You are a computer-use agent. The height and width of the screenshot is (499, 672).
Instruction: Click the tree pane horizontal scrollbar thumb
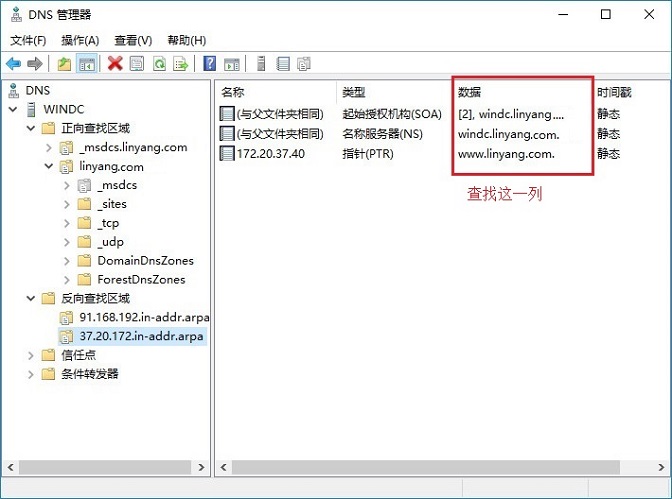tap(105, 467)
